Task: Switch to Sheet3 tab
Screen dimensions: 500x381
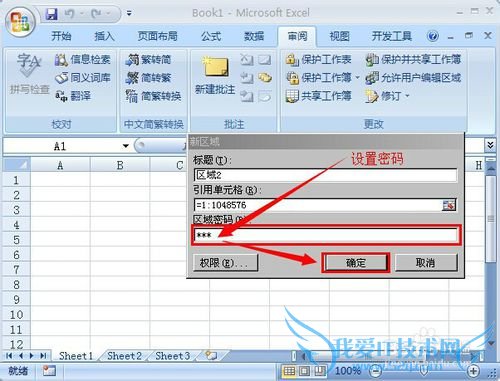Action: (x=172, y=356)
